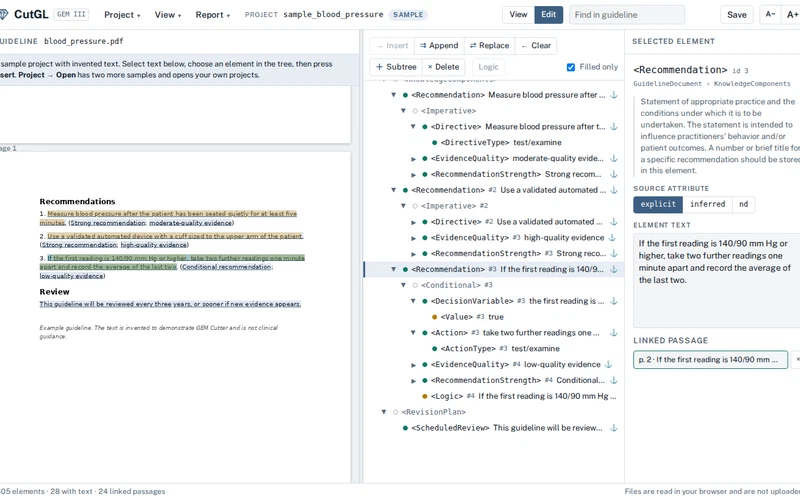The width and height of the screenshot is (800, 500).
Task: Click anchor icon on Recommendation #2 row
Action: point(614,190)
